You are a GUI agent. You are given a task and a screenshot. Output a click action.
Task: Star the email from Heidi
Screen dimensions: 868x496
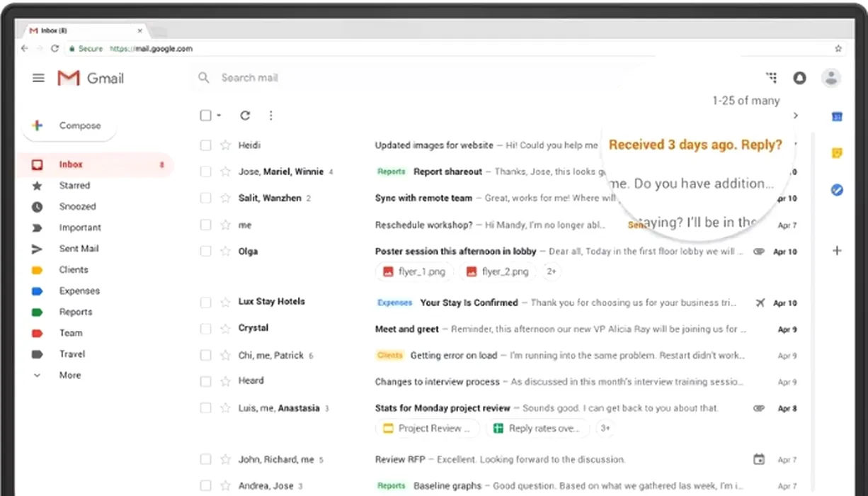pos(225,145)
